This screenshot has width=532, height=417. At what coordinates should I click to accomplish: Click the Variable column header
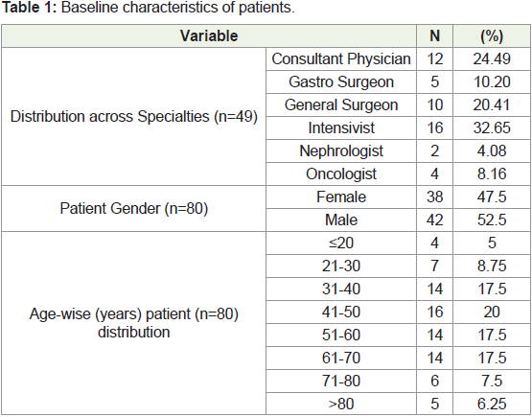point(209,35)
